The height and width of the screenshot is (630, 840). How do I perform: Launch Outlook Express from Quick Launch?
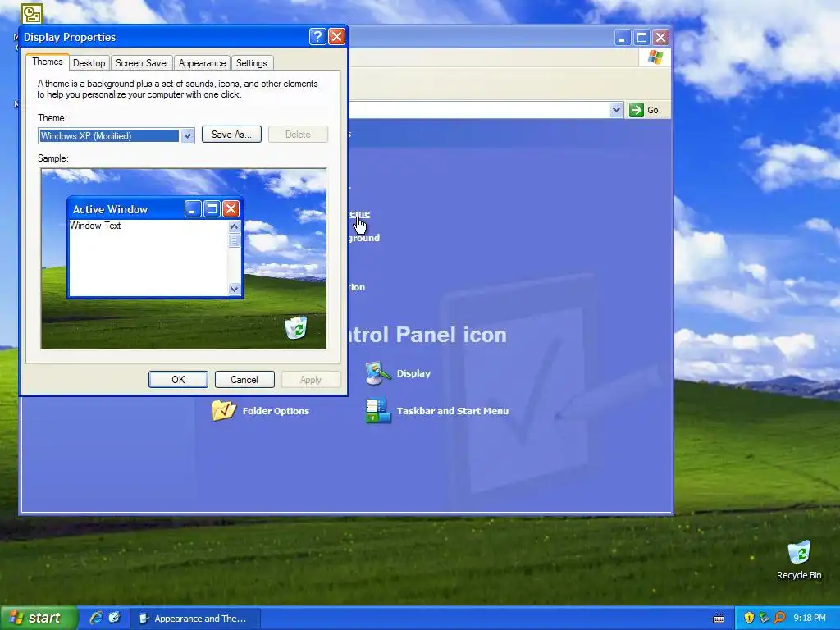115,618
